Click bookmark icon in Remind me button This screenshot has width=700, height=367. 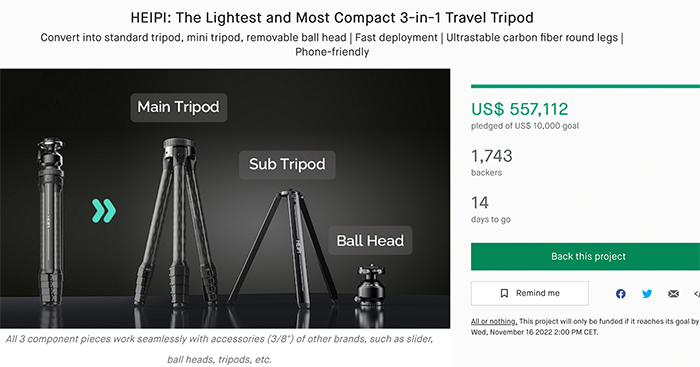click(x=504, y=293)
